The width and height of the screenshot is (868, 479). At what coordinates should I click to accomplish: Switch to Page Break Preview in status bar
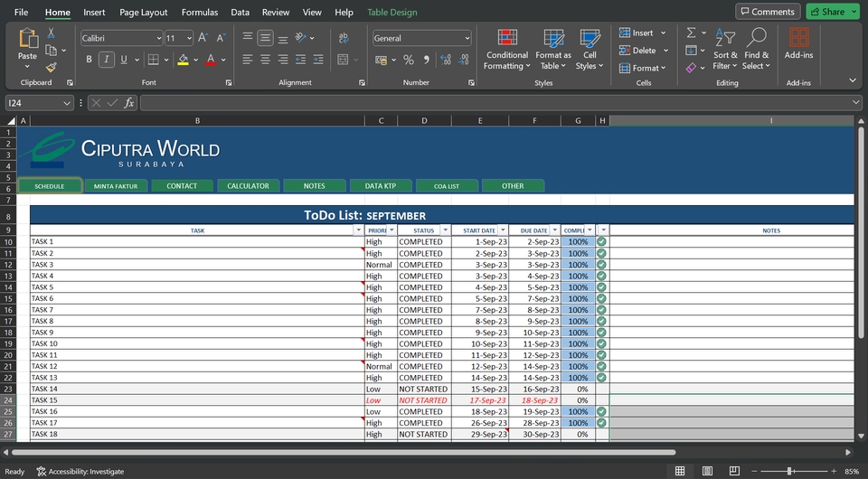tap(734, 471)
